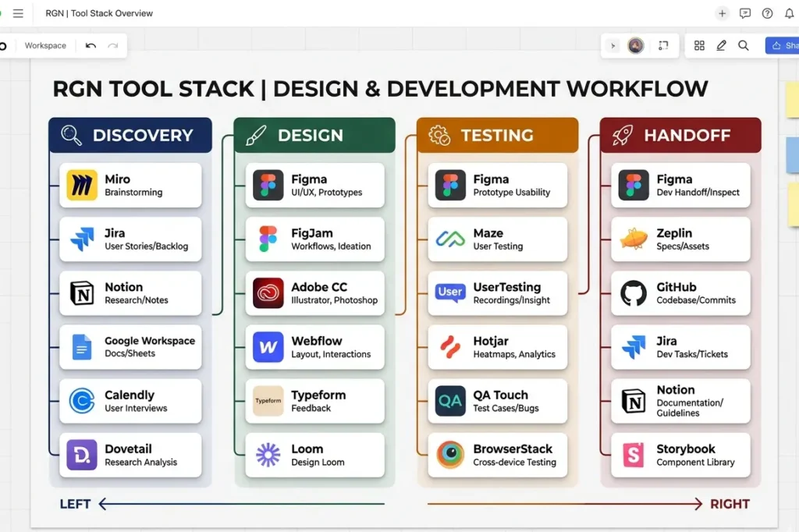Expand the presentation play arrow
The image size is (799, 532).
[x=613, y=45]
